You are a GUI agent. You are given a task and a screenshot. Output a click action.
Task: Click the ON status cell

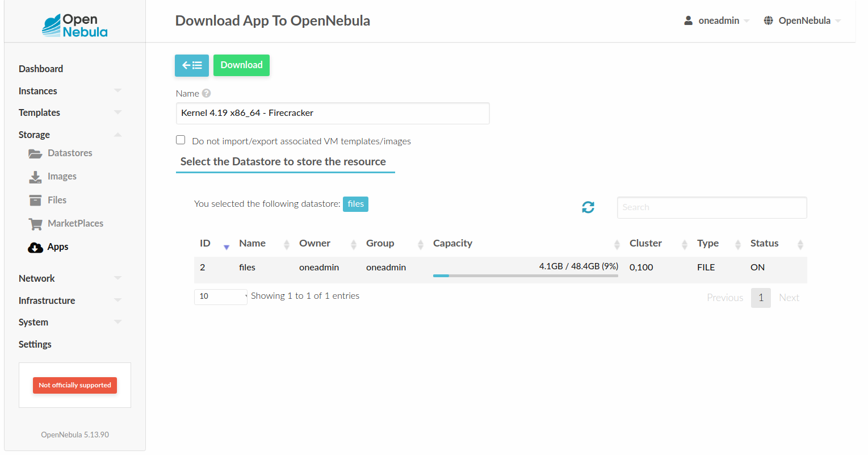pos(757,268)
